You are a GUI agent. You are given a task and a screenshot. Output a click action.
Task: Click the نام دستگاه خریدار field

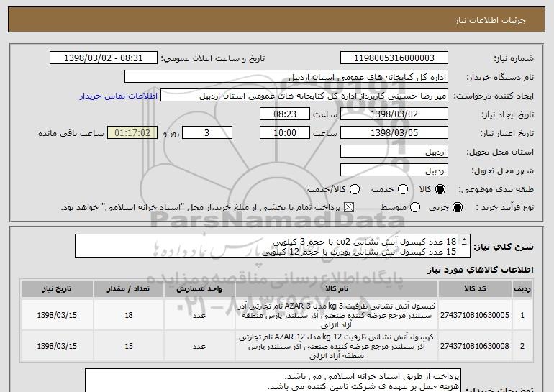pyautogui.click(x=286, y=77)
